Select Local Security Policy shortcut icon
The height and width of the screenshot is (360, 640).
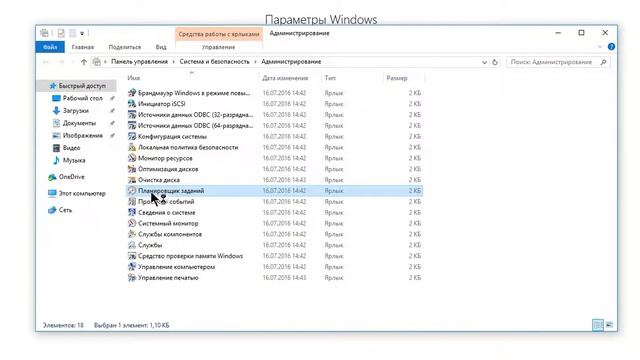click(x=132, y=147)
